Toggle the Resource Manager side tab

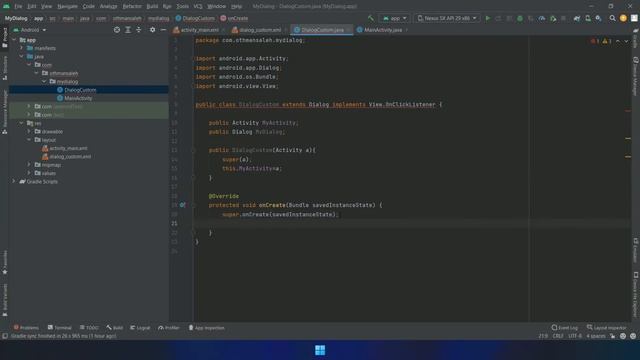[x=4, y=112]
